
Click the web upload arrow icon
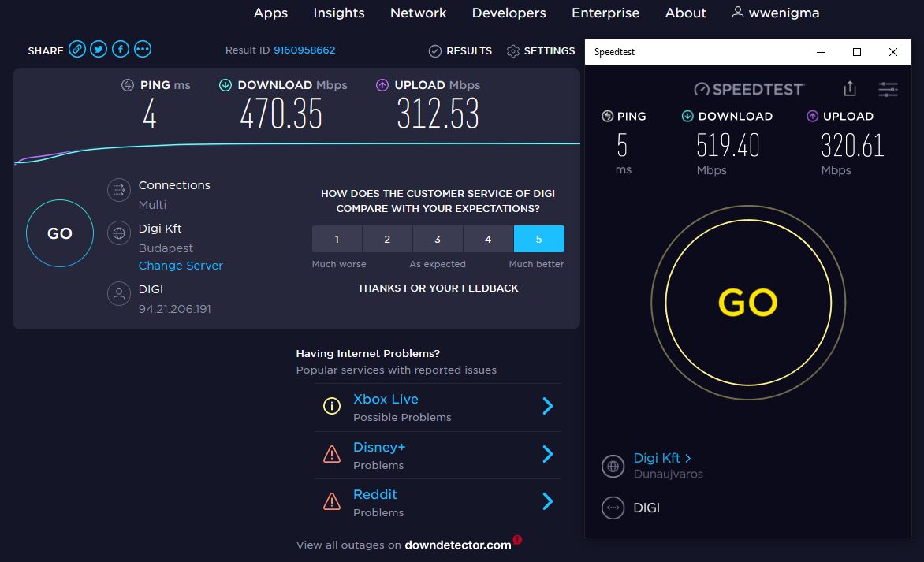pos(382,85)
